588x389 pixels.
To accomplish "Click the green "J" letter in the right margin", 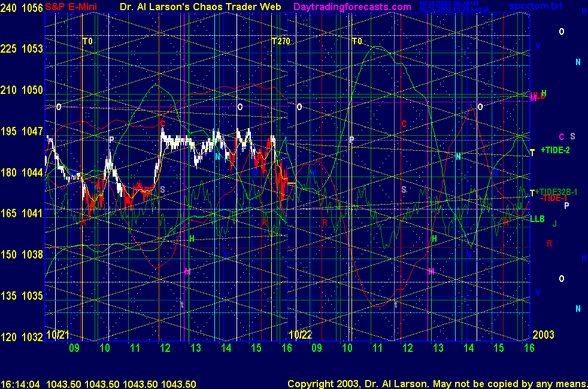I will [554, 224].
